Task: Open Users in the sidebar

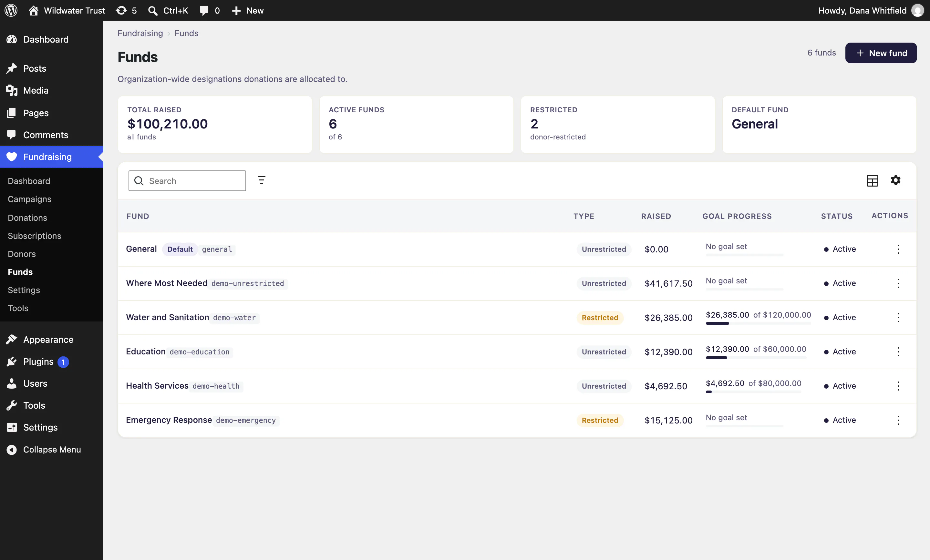Action: click(52, 383)
